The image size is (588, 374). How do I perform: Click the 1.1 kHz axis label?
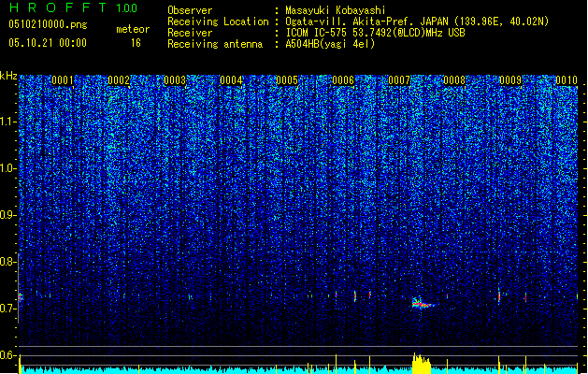(7, 122)
